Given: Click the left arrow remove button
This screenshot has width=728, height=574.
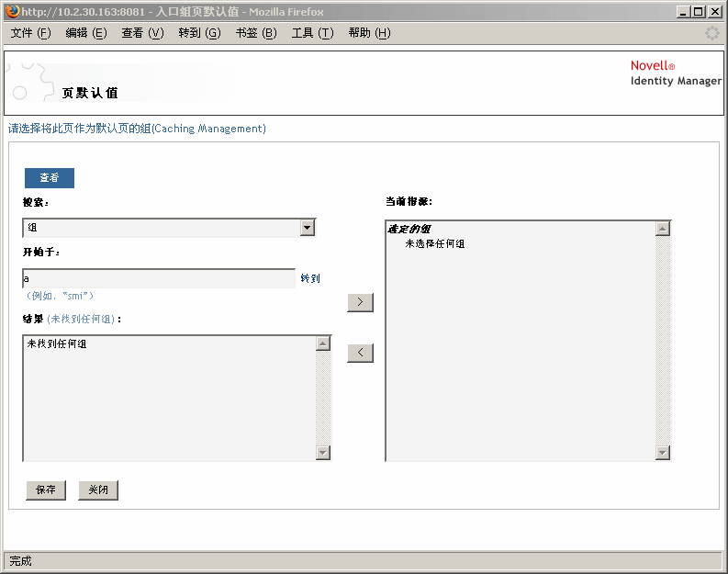Looking at the screenshot, I should point(360,353).
